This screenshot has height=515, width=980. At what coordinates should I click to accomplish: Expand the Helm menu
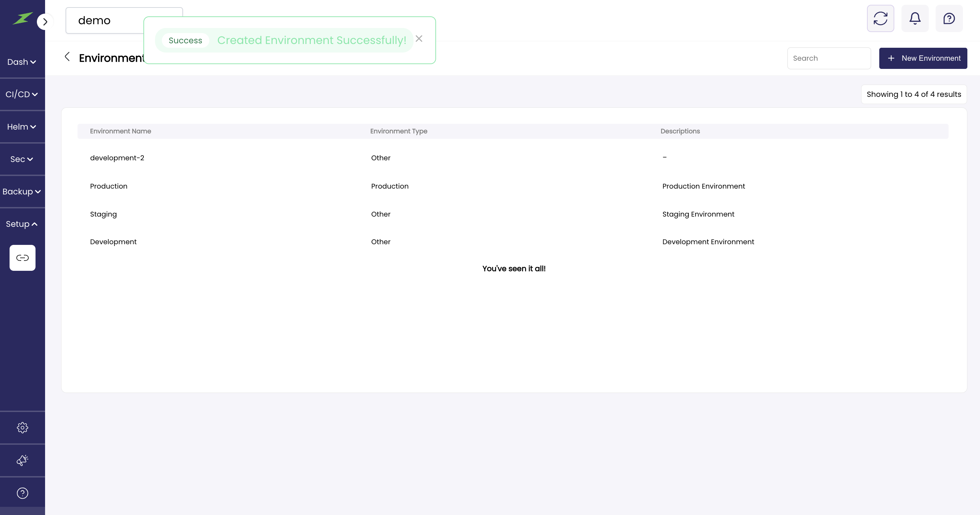point(22,127)
